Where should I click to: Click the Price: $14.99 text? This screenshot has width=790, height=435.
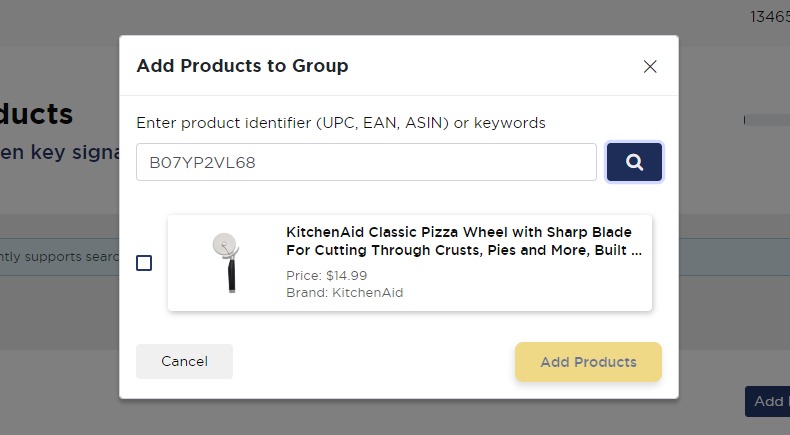[327, 276]
